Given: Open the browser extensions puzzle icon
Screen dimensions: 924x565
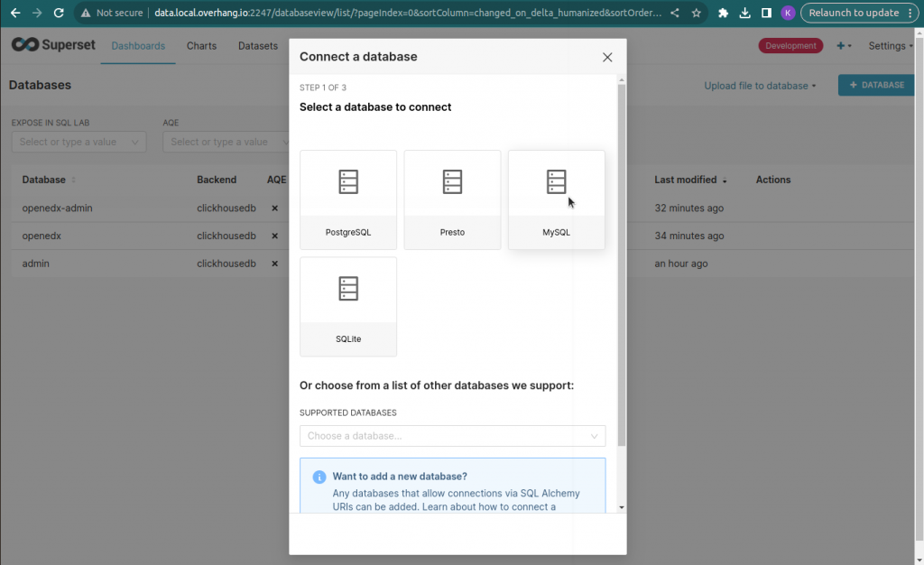Looking at the screenshot, I should 723,13.
